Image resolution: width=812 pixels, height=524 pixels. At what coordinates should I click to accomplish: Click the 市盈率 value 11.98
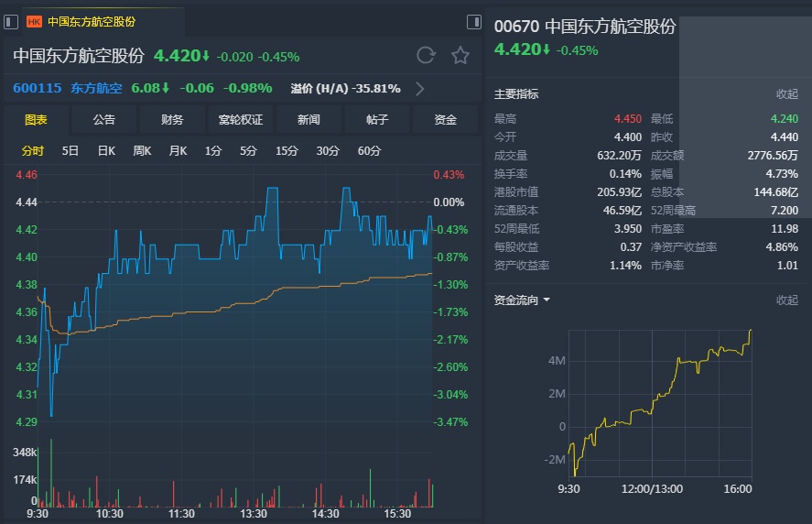click(784, 229)
